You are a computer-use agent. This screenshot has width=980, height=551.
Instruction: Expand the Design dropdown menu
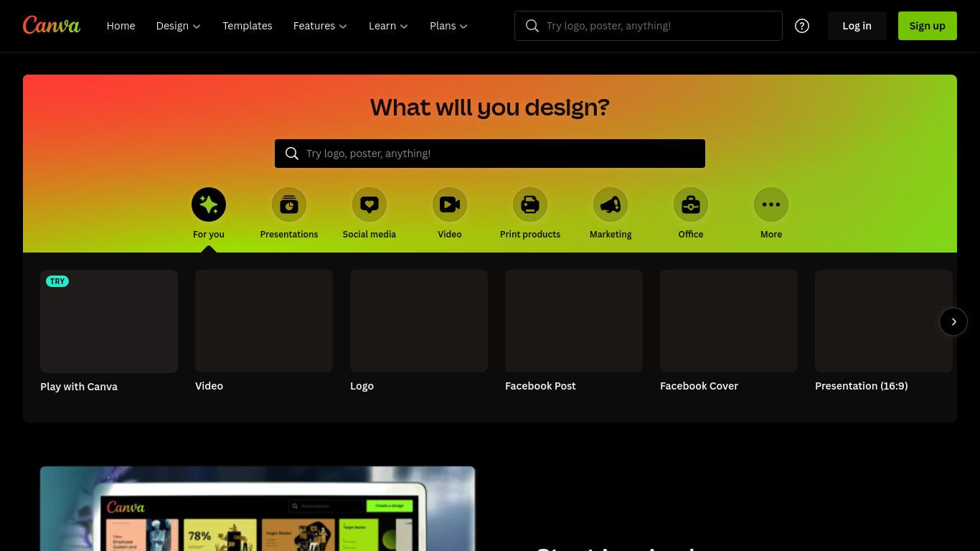click(179, 26)
